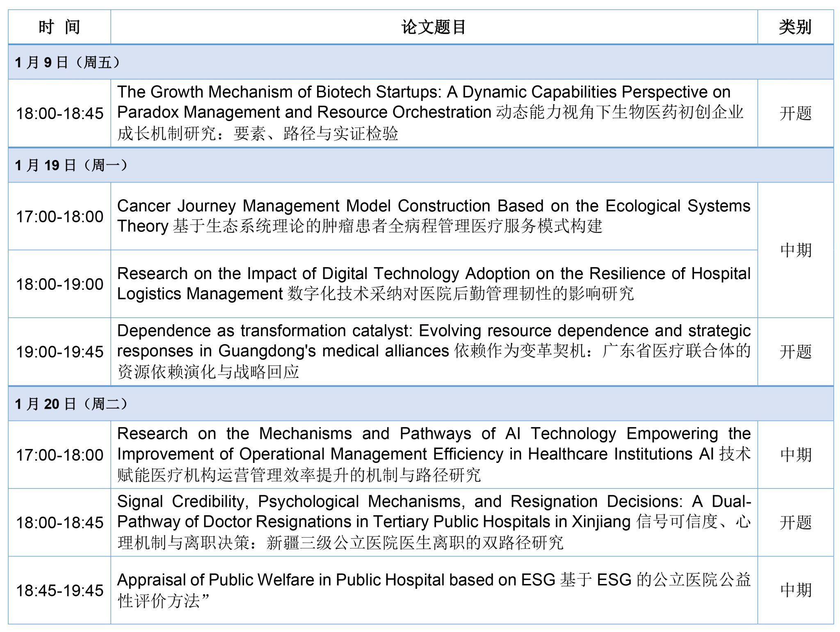Image resolution: width=840 pixels, height=632 pixels.
Task: Click the Cancer Journey Management paper title
Action: tap(434, 216)
